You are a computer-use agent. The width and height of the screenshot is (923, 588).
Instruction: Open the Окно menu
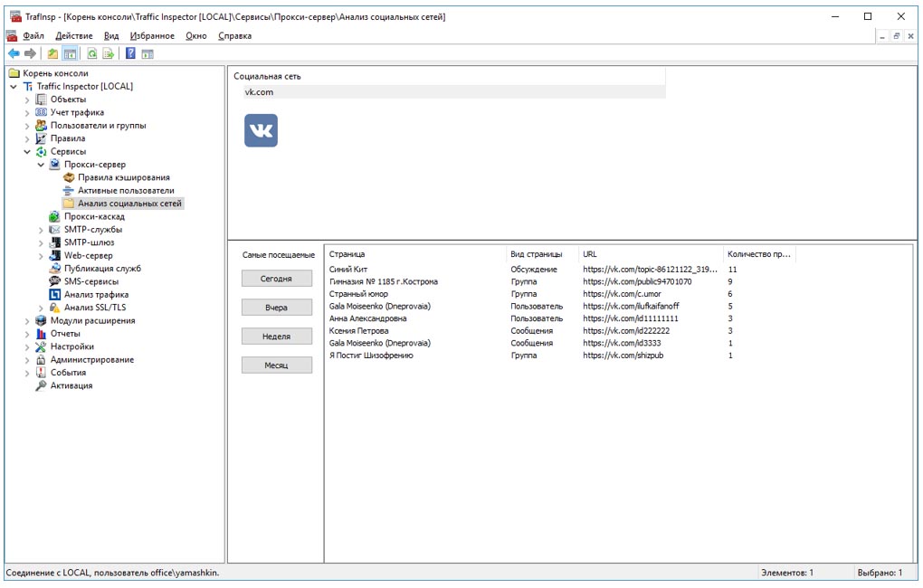196,36
